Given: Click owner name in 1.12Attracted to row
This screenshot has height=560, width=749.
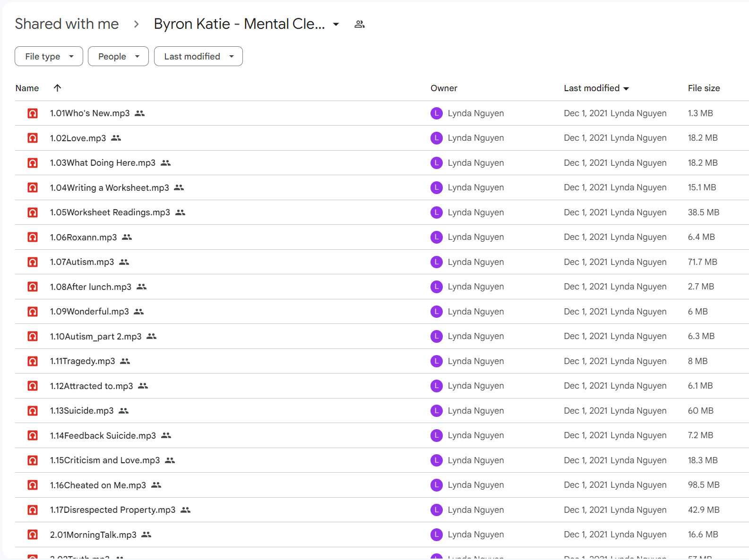Looking at the screenshot, I should tap(476, 386).
